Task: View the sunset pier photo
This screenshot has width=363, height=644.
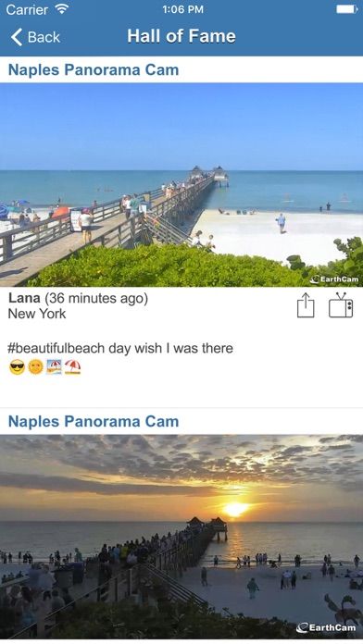Action: coord(181,537)
